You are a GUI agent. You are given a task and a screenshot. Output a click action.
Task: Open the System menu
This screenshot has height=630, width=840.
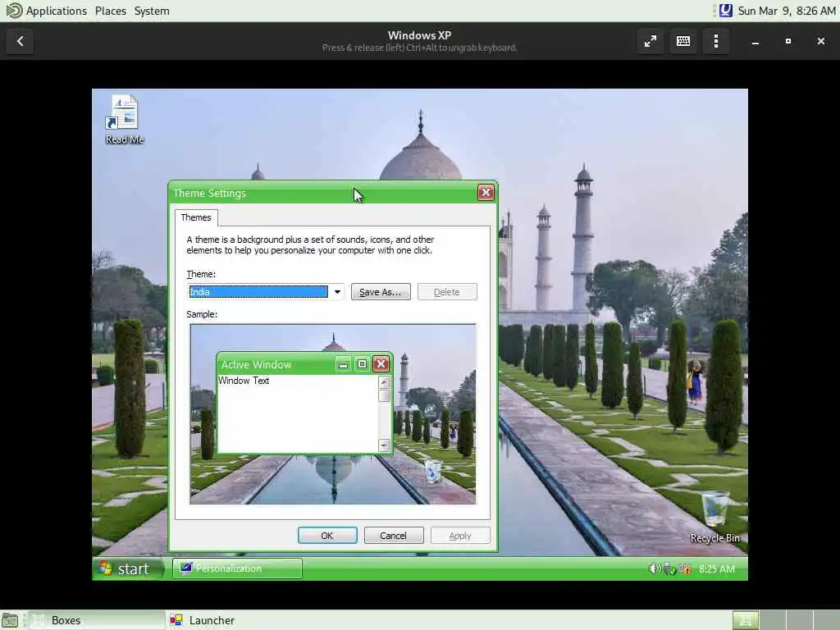click(152, 11)
